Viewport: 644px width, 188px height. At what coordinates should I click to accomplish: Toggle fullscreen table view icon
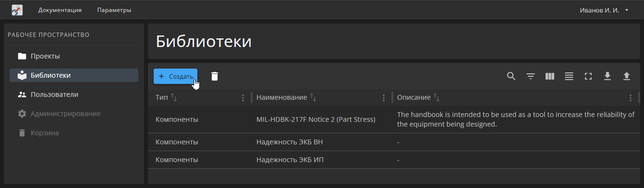click(x=588, y=76)
